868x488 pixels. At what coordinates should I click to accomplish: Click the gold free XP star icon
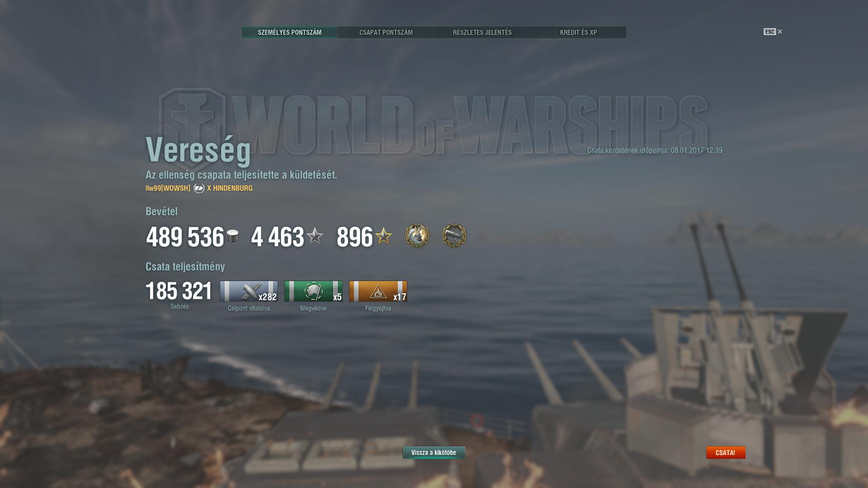coord(383,235)
